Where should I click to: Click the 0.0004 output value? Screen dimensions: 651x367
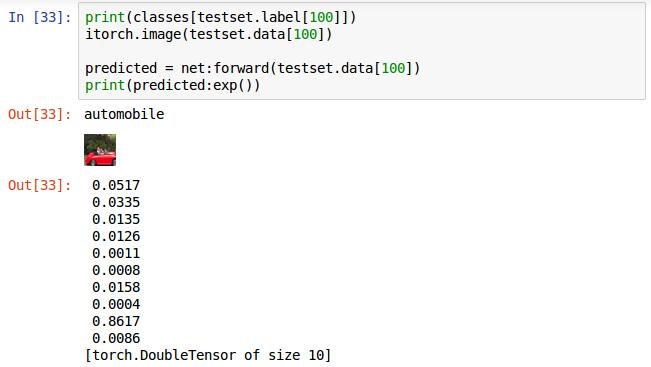pos(116,304)
